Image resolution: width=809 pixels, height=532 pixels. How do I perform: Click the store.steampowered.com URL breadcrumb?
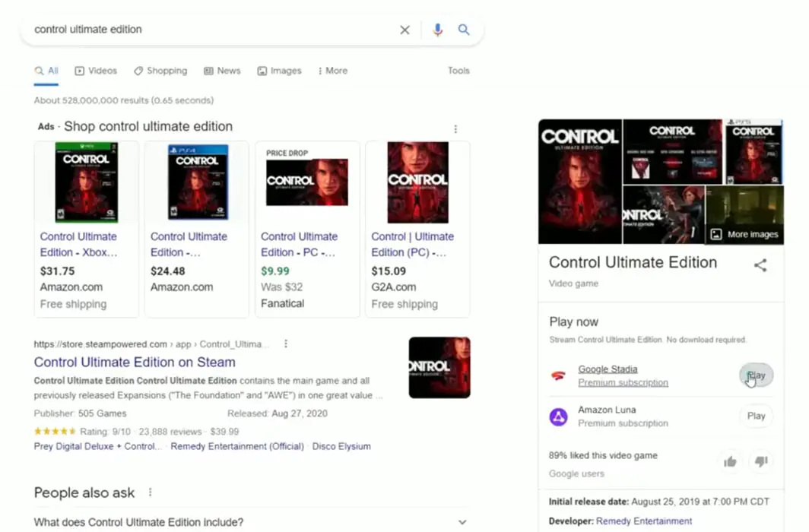(151, 344)
